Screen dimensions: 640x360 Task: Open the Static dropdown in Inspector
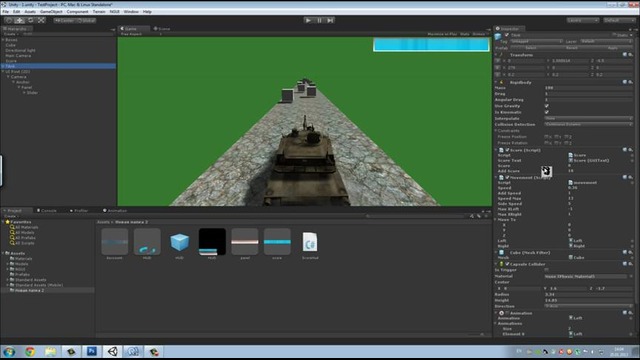(x=631, y=35)
